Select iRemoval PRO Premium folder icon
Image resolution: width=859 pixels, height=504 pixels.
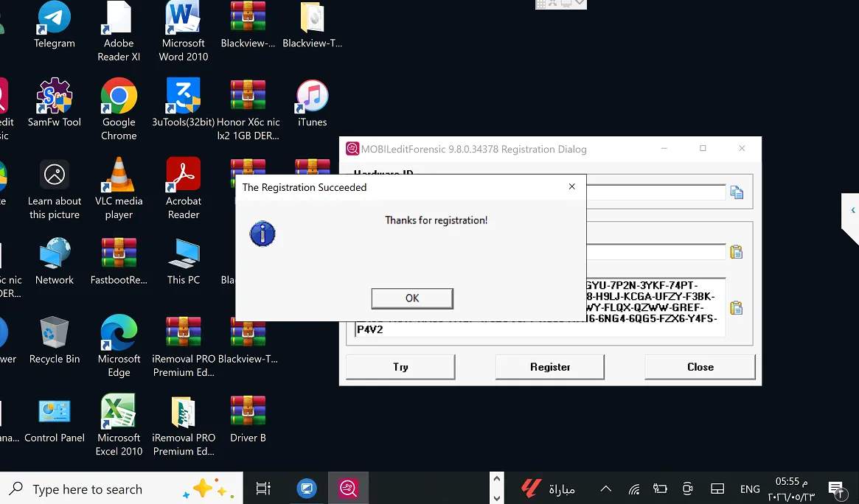click(184, 425)
